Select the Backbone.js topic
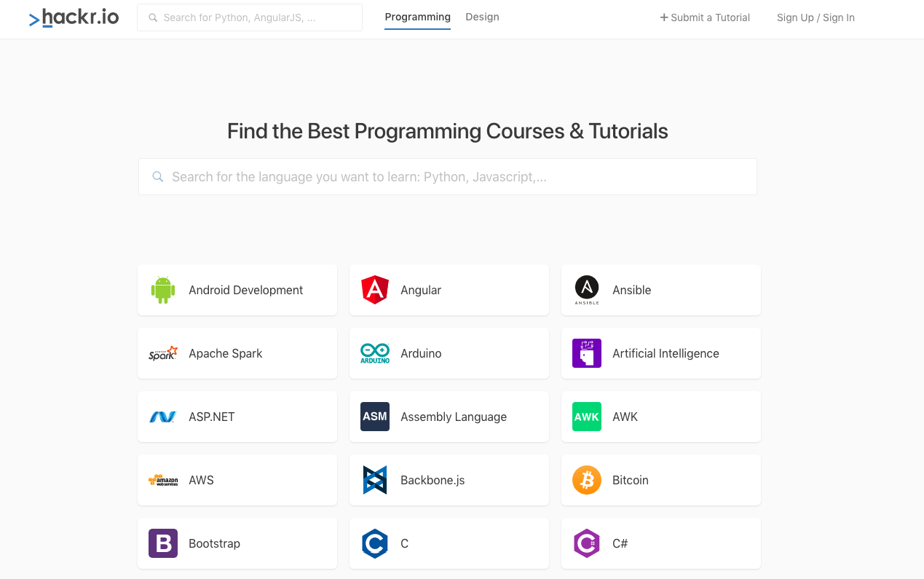The width and height of the screenshot is (924, 579). (449, 480)
